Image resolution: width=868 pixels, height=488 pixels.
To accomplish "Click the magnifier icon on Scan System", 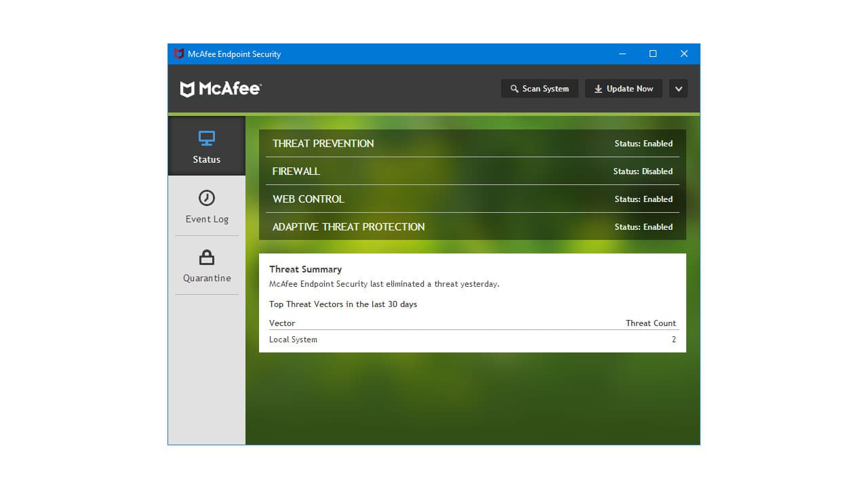I will point(515,88).
